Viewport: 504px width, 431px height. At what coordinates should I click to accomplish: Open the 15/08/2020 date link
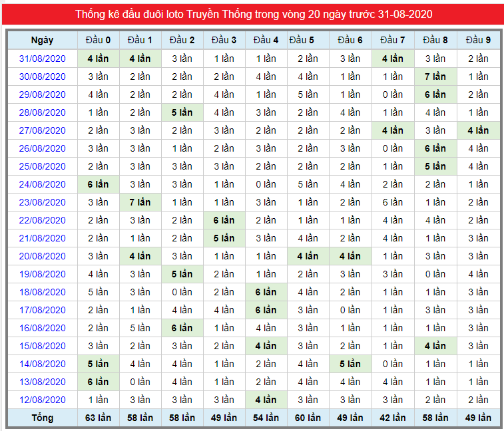pos(42,346)
